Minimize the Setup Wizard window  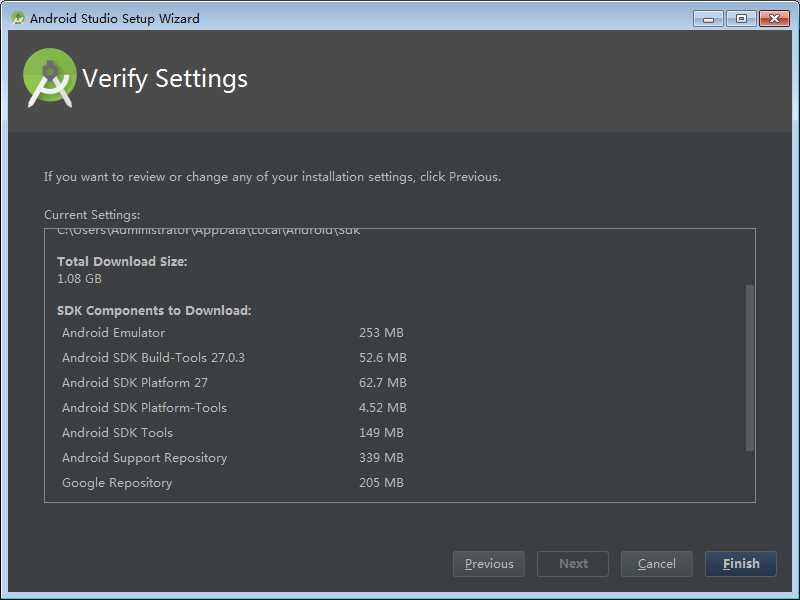coord(708,19)
